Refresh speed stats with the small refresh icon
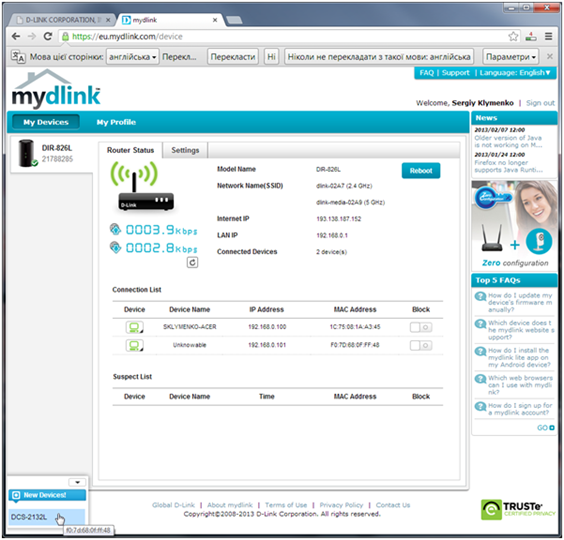This screenshot has width=564, height=540. pyautogui.click(x=192, y=263)
